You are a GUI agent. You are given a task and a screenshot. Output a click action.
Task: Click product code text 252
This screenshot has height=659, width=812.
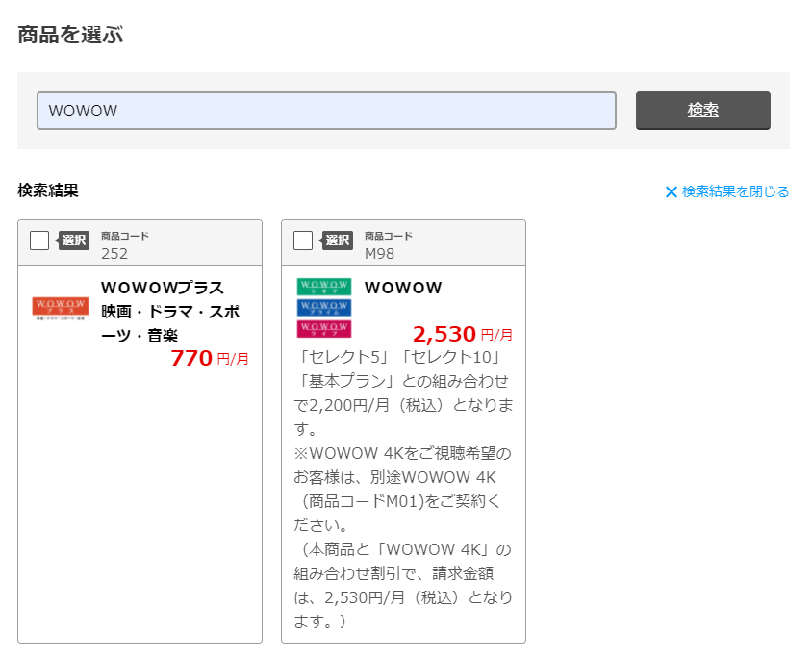click(x=114, y=254)
